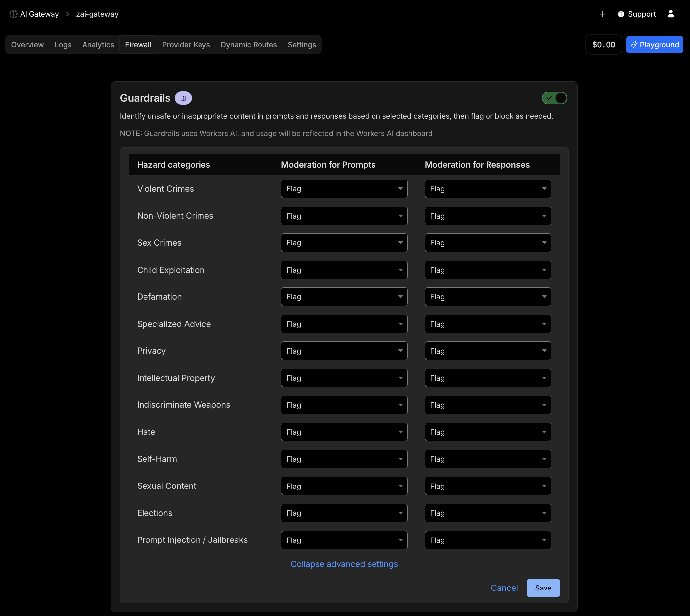Open Specialized Advice responses dropdown
Viewport: 690px width, 616px height.
coord(488,324)
